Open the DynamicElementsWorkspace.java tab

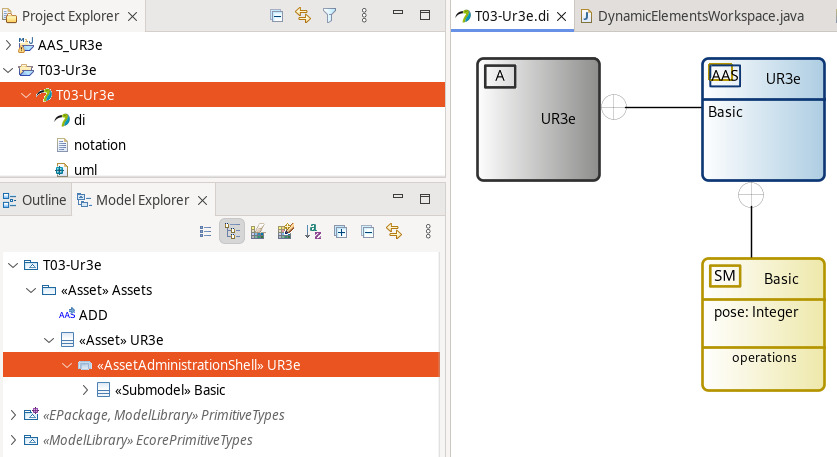pos(692,17)
